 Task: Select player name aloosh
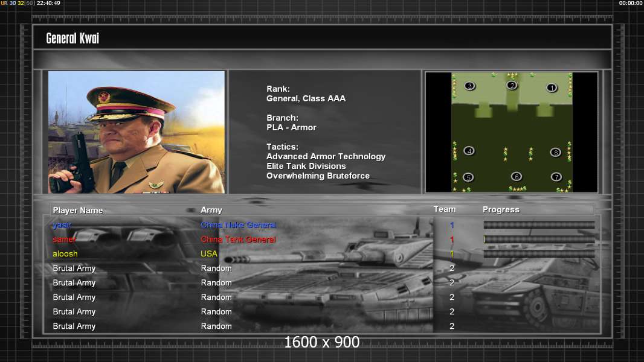(65, 254)
